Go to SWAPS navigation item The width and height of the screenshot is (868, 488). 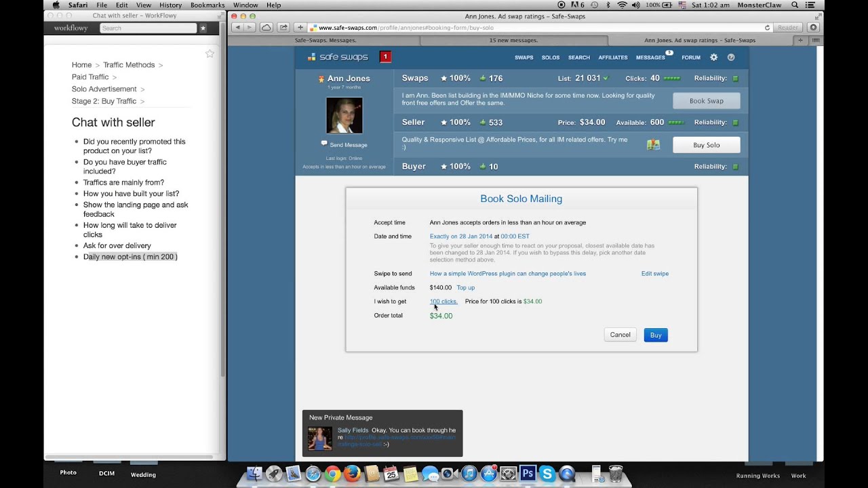[524, 58]
